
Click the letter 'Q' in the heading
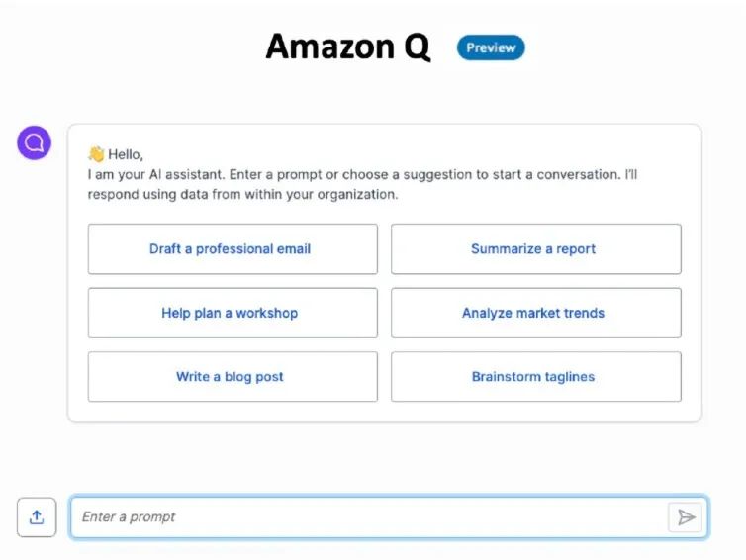pyautogui.click(x=416, y=47)
